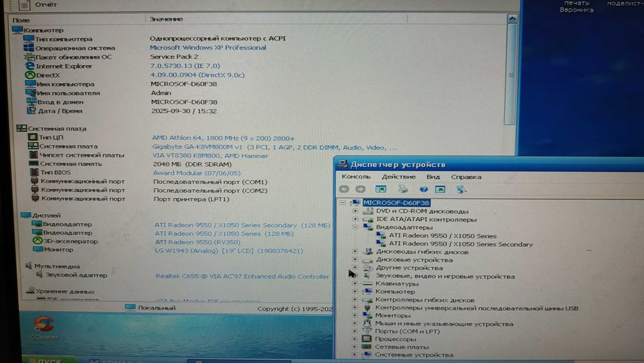Click the Значение column header
The image size is (644, 363).
(166, 19)
